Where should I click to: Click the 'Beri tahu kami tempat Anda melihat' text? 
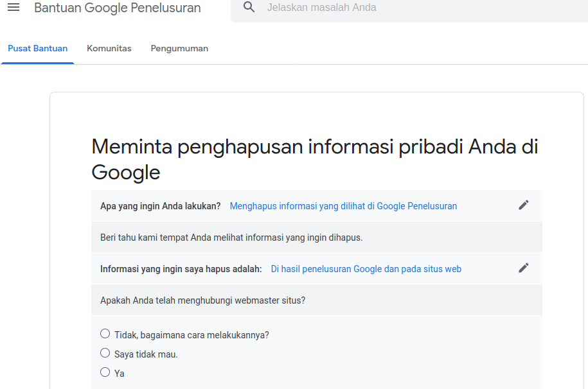click(x=231, y=238)
